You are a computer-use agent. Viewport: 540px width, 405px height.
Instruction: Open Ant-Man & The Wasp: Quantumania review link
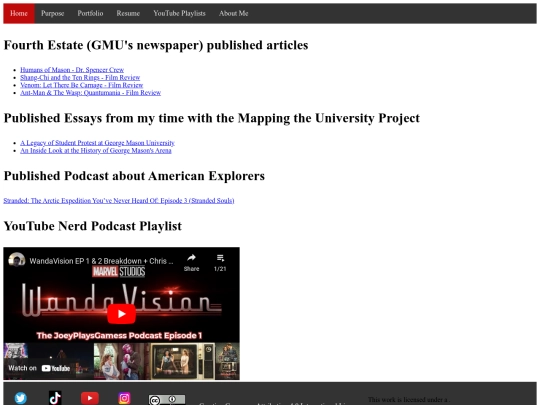[91, 93]
